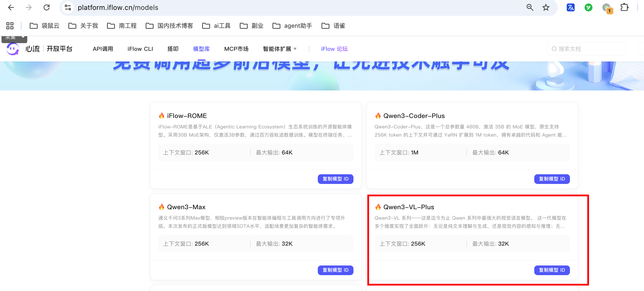The image size is (644, 291).
Task: Copy model ID for iFlow-ROME
Action: pyautogui.click(x=336, y=179)
